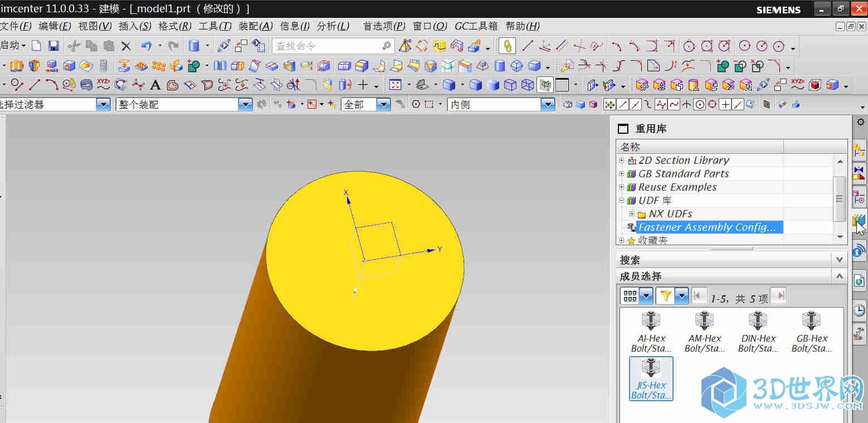The image size is (868, 423).
Task: Open the member view style dropdown
Action: (646, 296)
